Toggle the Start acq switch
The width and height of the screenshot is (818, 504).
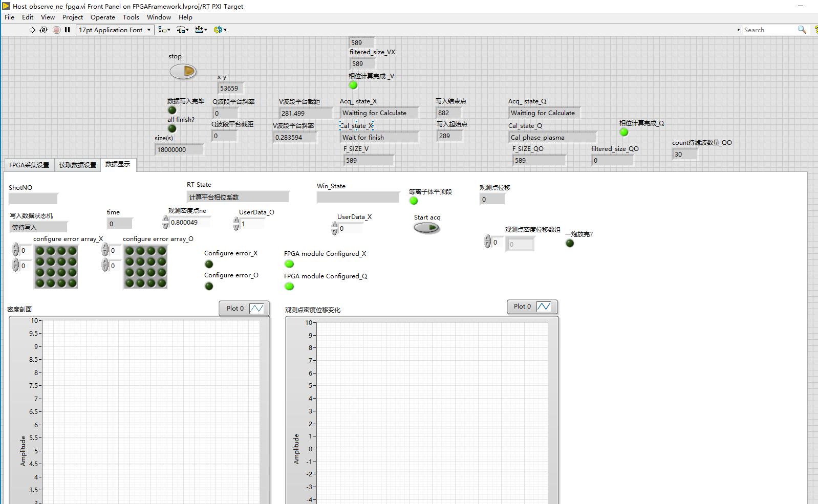click(x=426, y=228)
